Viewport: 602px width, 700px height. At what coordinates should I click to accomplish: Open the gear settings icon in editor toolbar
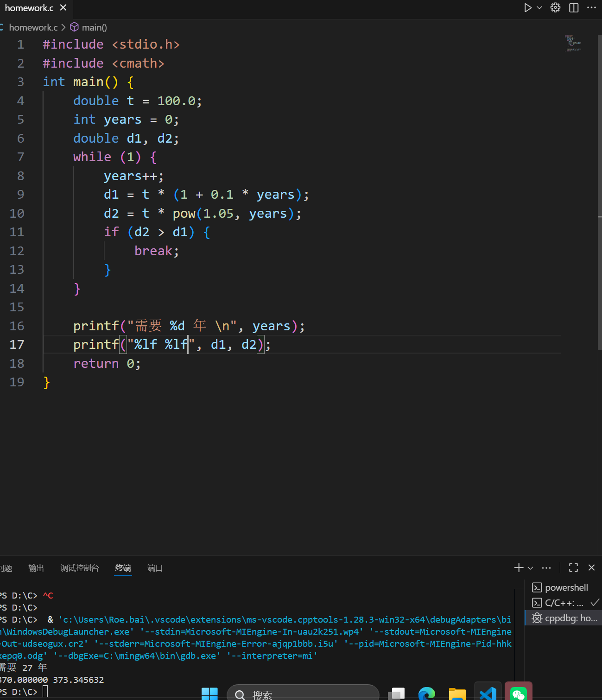coord(555,8)
